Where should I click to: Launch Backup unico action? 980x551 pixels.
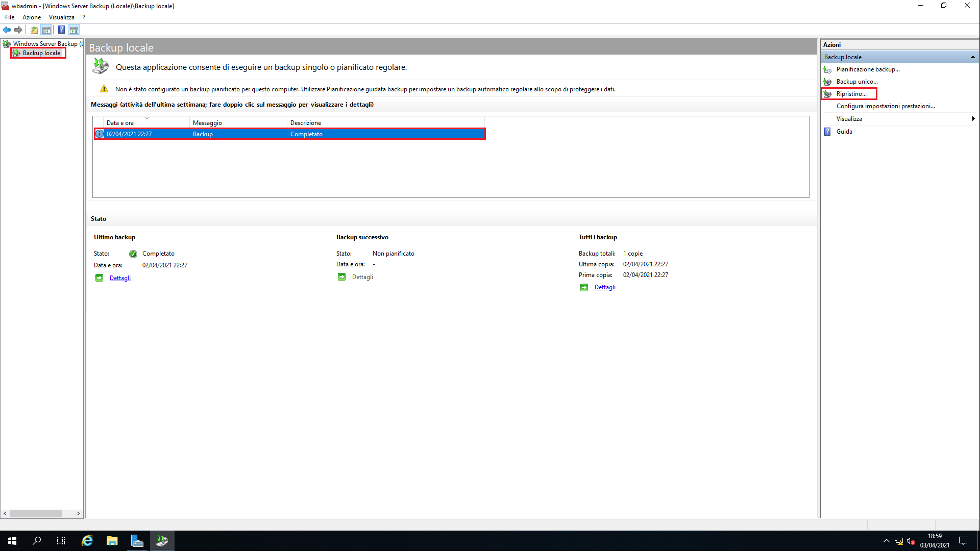[x=857, y=82]
